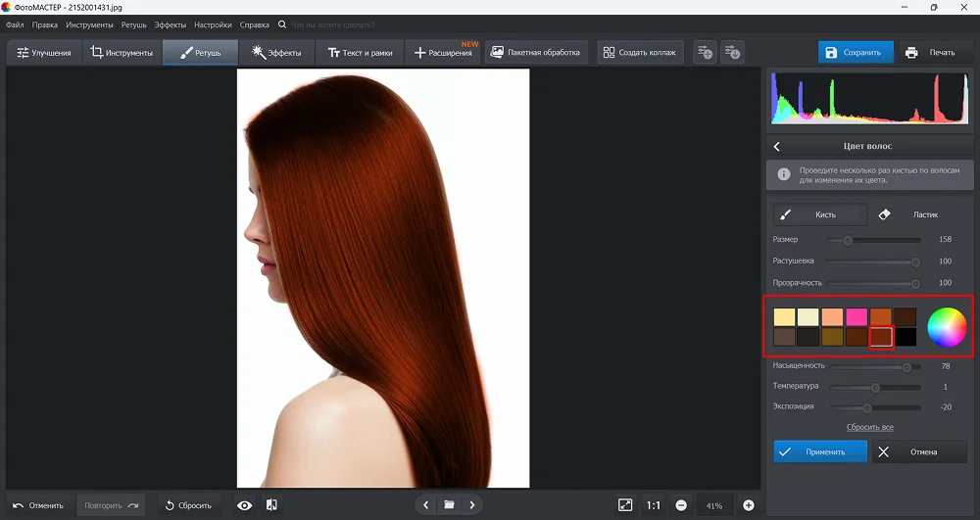Open the Эффекты tab
The width and height of the screenshot is (980, 520).
pyautogui.click(x=276, y=53)
